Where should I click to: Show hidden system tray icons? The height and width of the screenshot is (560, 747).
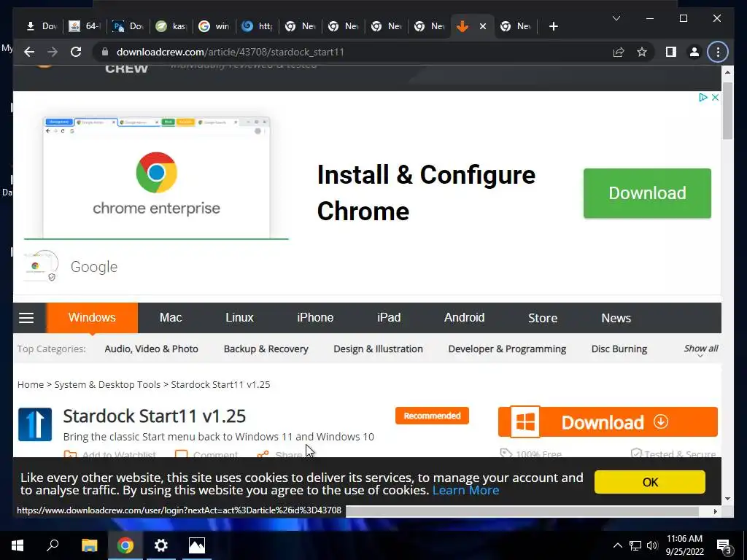click(x=617, y=545)
